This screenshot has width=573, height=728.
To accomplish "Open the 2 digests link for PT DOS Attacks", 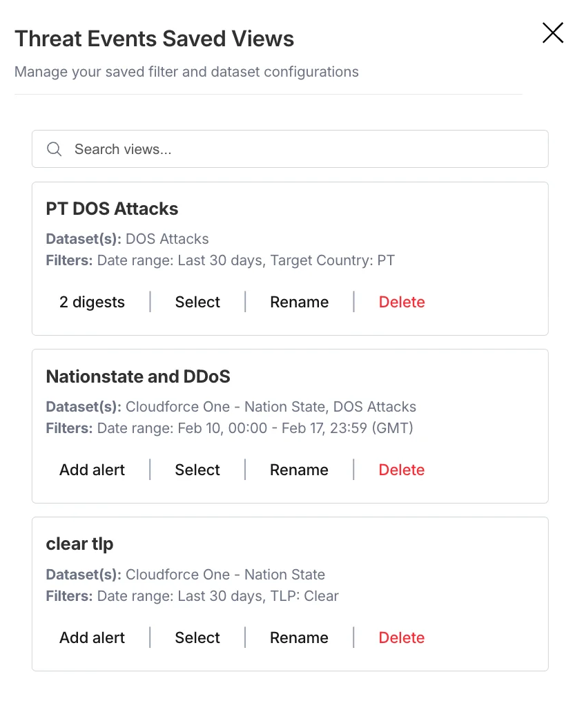I will pos(92,302).
